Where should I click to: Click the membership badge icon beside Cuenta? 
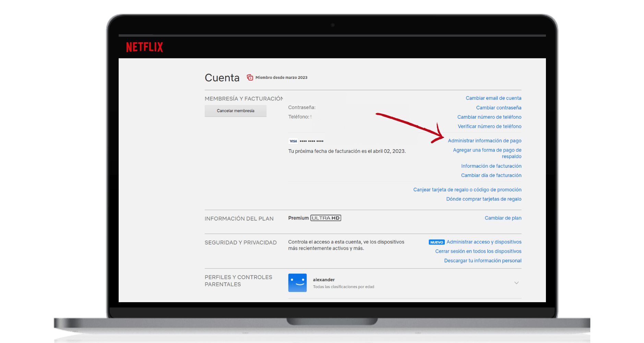tap(250, 77)
